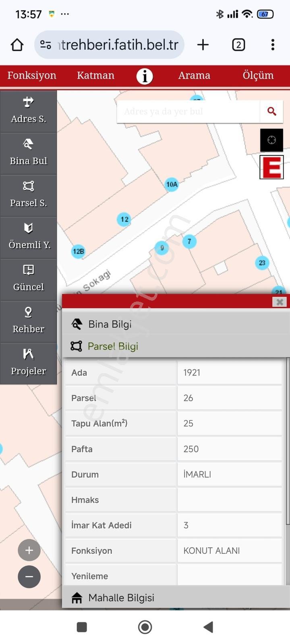
Task: Open the Güncel sidebar item
Action: point(28,280)
